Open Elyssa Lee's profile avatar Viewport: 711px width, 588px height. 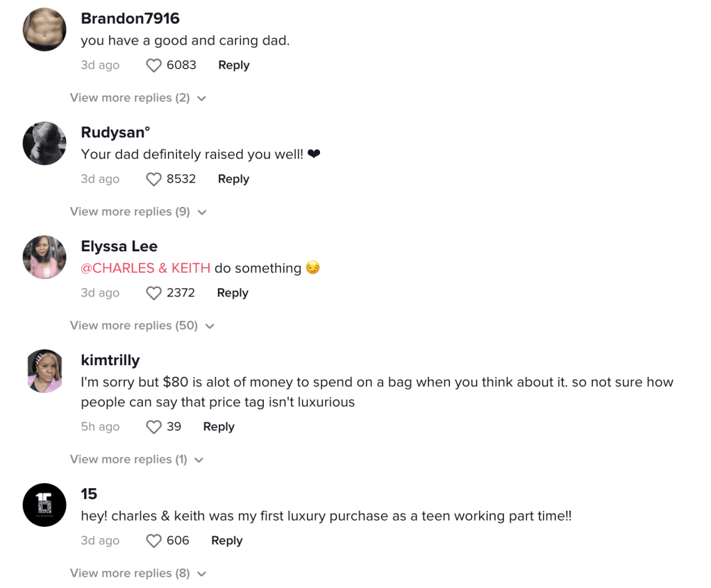pos(44,257)
